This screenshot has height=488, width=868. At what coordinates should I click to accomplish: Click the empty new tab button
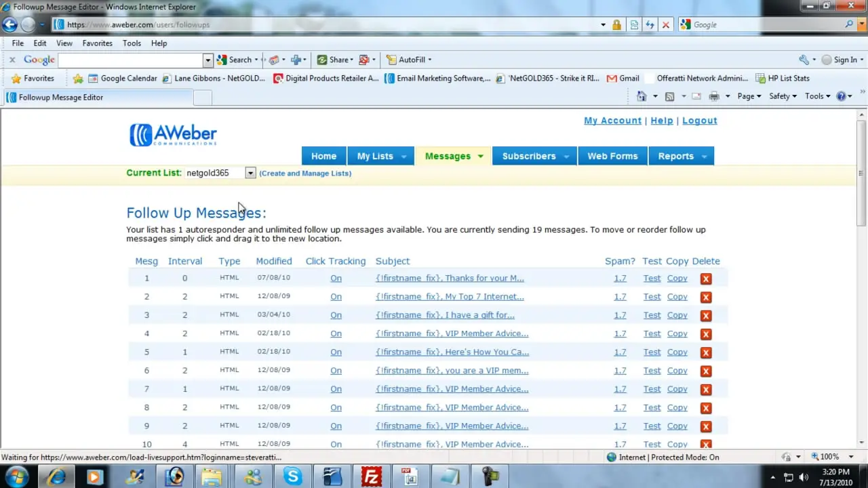[x=203, y=98]
